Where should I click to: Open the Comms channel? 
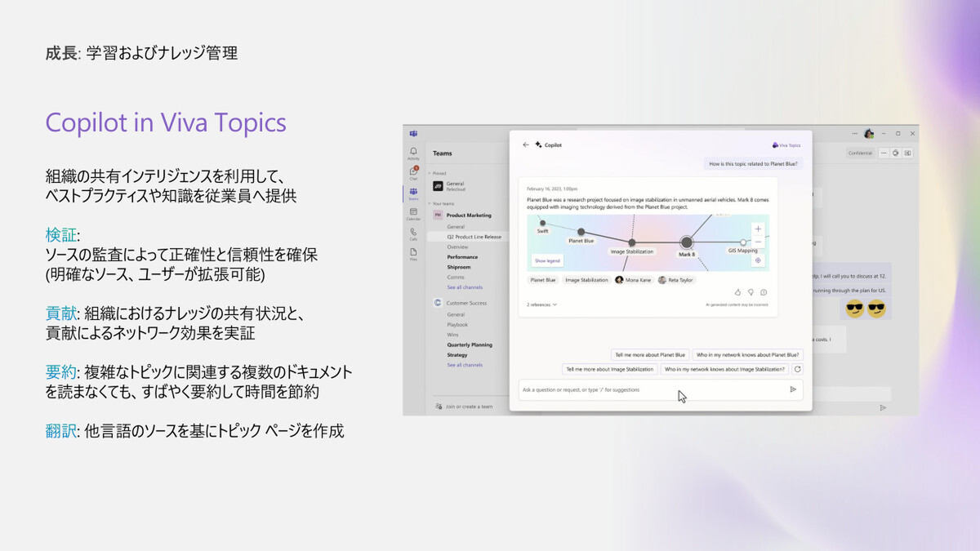pyautogui.click(x=456, y=278)
